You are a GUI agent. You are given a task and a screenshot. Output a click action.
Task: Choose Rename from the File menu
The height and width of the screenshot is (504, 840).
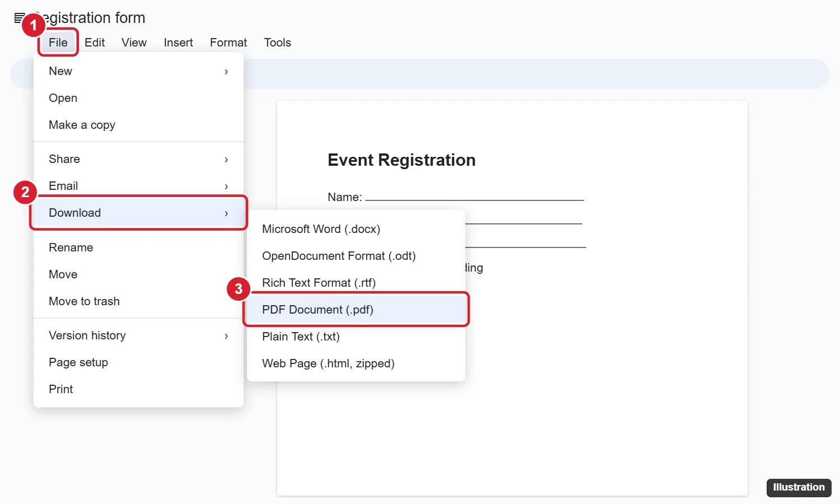(x=138, y=248)
